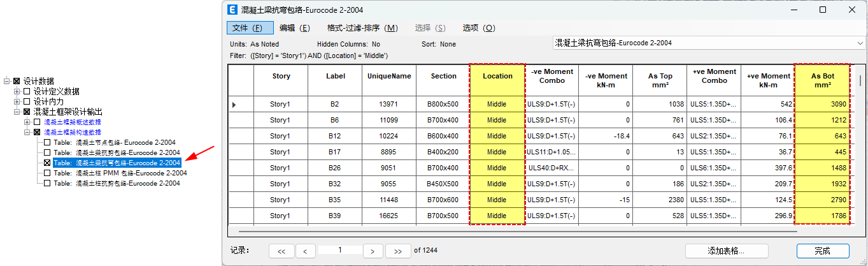Open the 编辑 (E) menu
Viewport: 868px width, 266px height.
click(295, 28)
